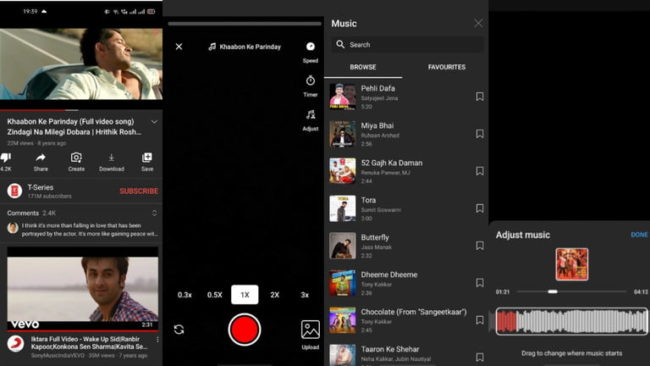Toggle favourite for Butterfly song
650x366 pixels.
click(x=480, y=246)
